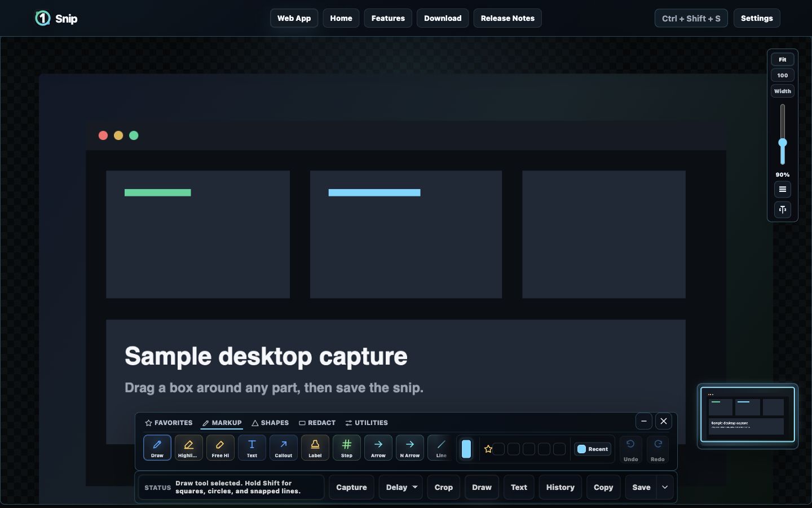The height and width of the screenshot is (508, 812).
Task: Click the status message about Draw tool
Action: (238, 487)
